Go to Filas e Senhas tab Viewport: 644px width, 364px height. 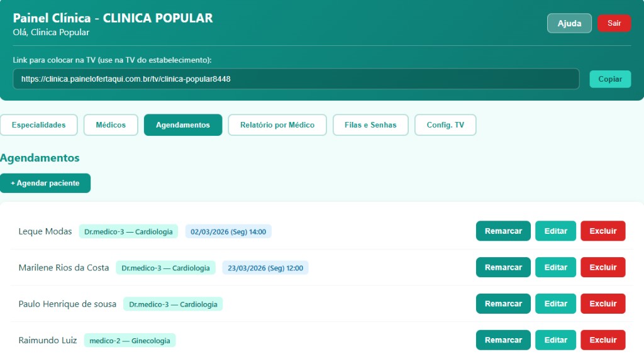pos(370,125)
